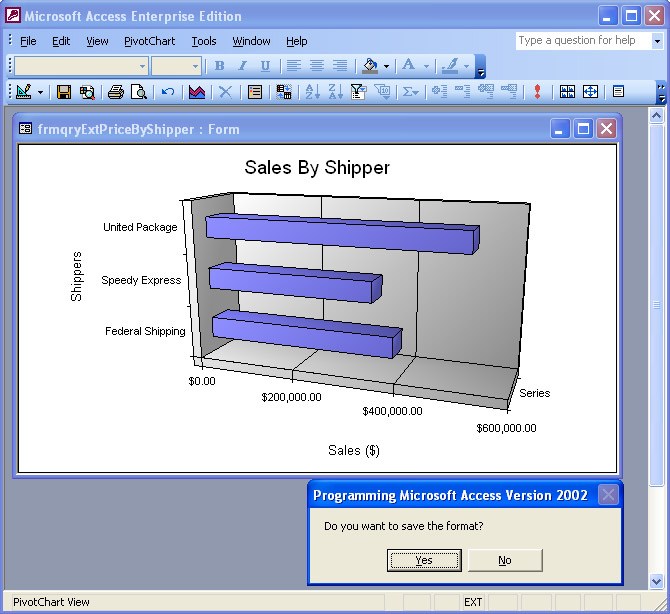Image resolution: width=670 pixels, height=614 pixels.
Task: Open the font name combo box
Action: click(81, 66)
